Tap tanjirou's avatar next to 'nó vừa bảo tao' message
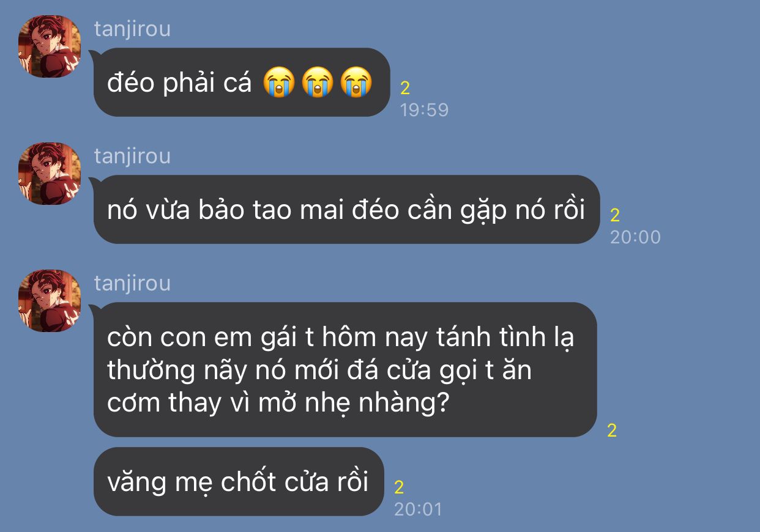 pos(50,174)
